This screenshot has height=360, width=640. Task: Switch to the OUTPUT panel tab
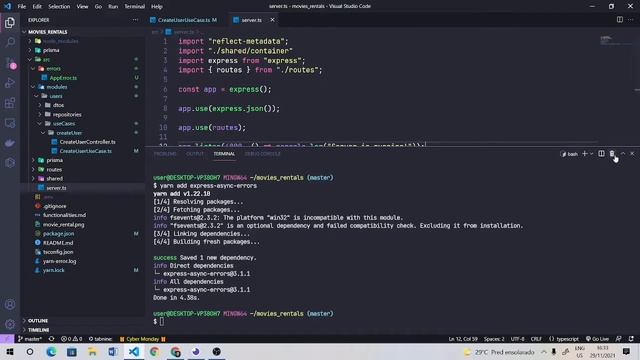pyautogui.click(x=195, y=154)
